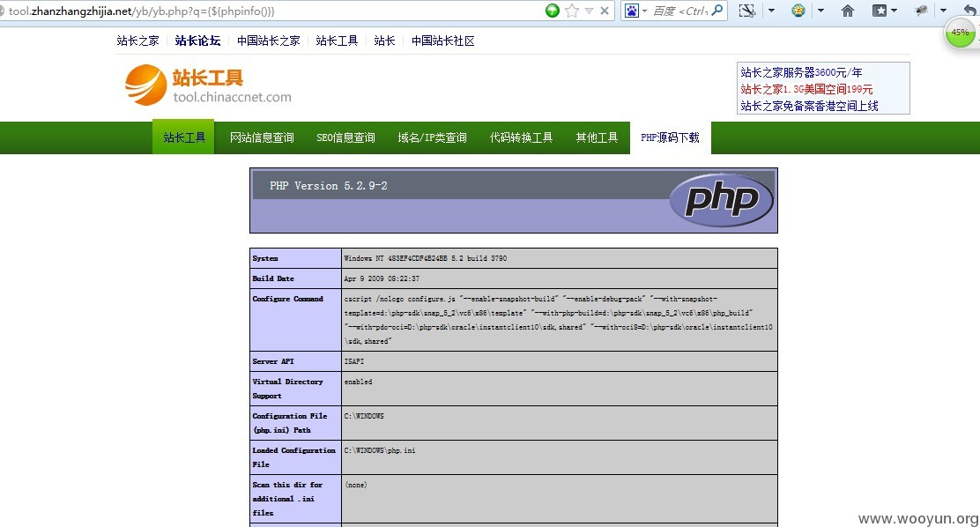Screen dimensions: 980x527
Task: Open the address bar history dropdown arrow
Action: coord(589,11)
